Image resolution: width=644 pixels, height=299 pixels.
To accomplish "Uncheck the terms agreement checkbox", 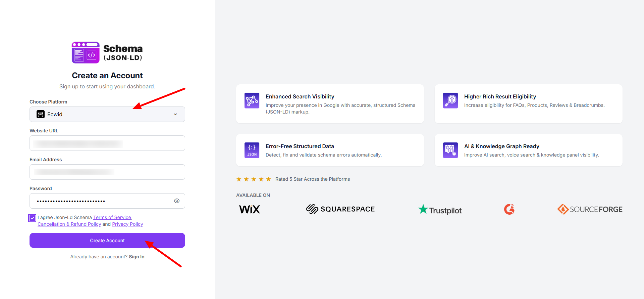I will point(32,218).
